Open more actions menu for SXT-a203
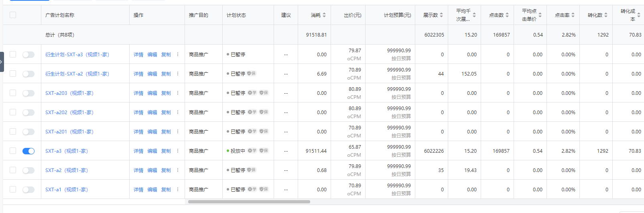The height and width of the screenshot is (213, 644). (x=178, y=93)
